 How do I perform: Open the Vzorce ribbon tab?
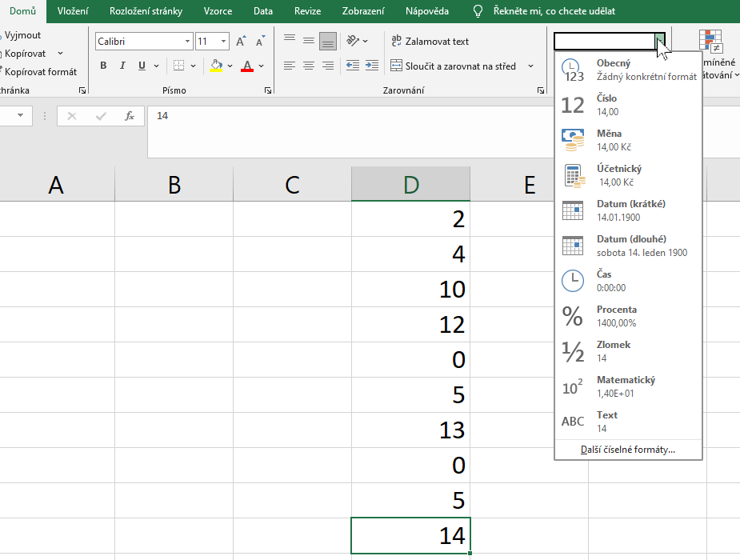click(x=218, y=11)
